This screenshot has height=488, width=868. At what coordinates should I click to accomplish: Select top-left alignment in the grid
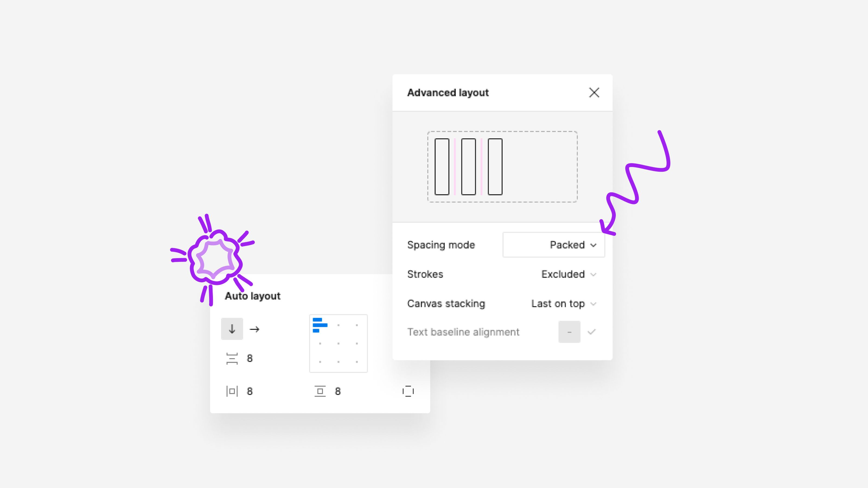pyautogui.click(x=320, y=325)
